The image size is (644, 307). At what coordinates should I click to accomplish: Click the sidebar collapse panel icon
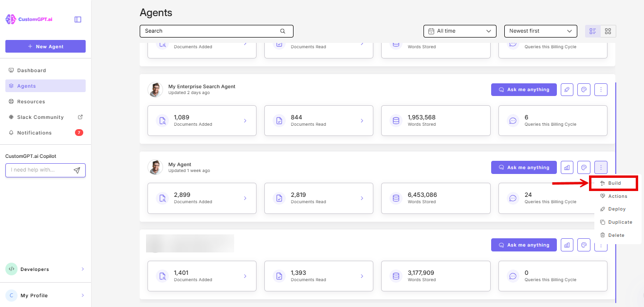point(77,19)
